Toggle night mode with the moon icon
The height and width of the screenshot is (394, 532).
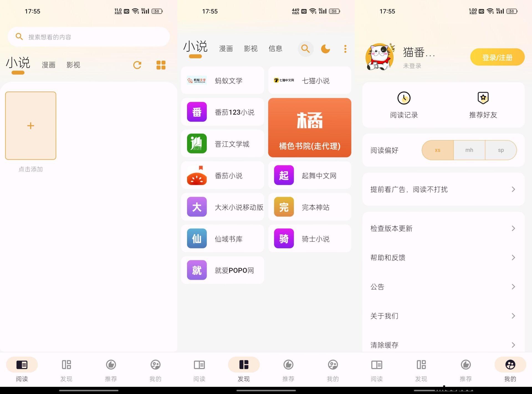pyautogui.click(x=326, y=49)
